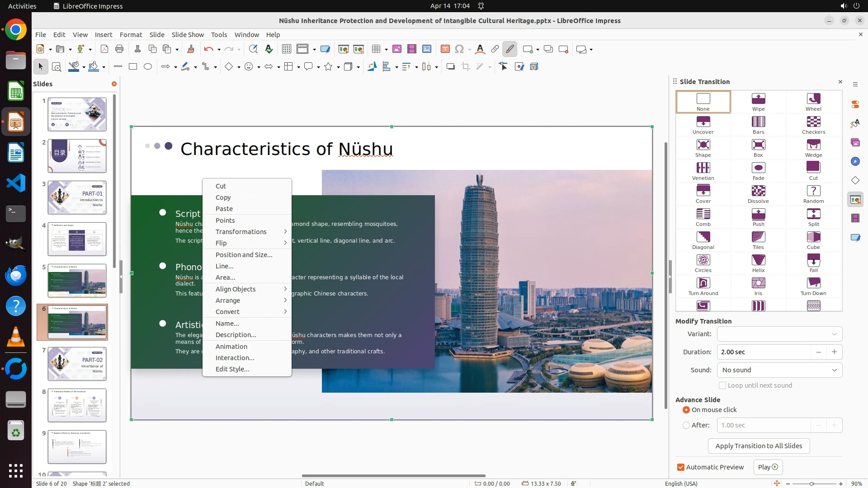The image size is (868, 488).
Task: Click Apply Transition to All Slides
Action: [758, 446]
